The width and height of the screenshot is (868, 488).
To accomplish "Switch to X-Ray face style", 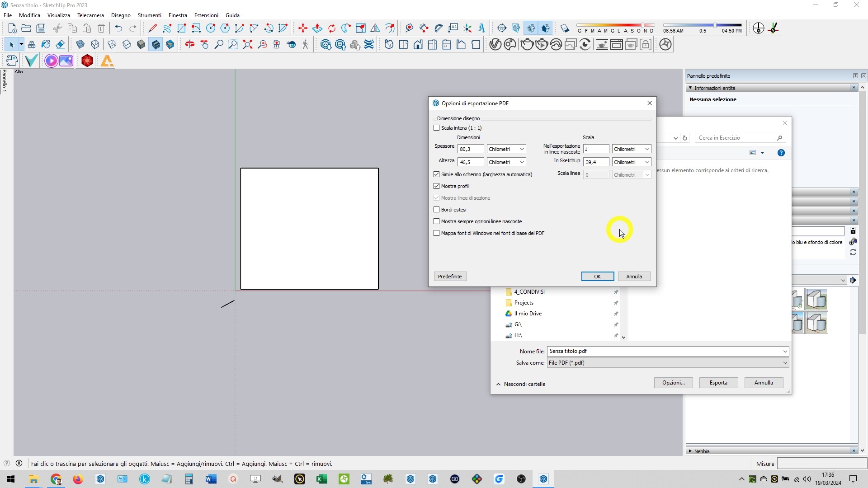I will coord(80,44).
